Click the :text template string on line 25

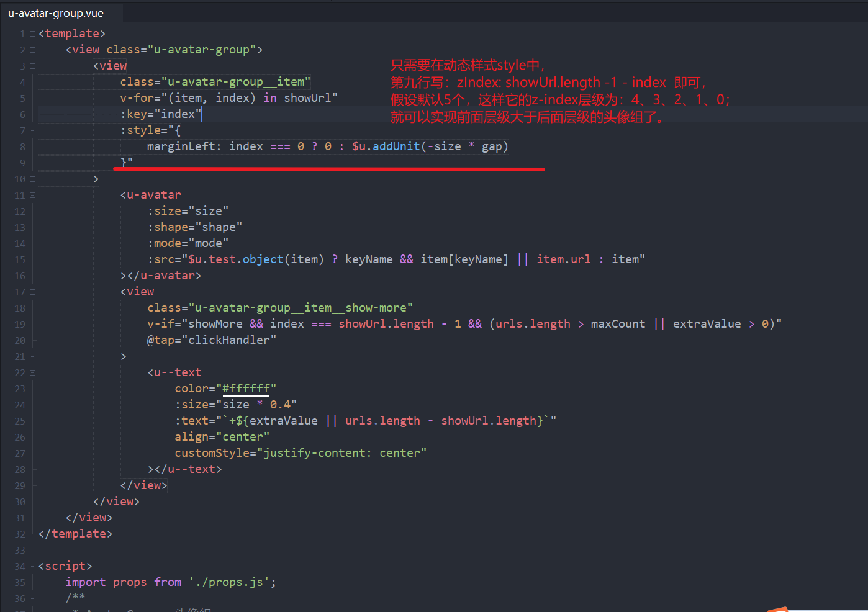point(366,421)
